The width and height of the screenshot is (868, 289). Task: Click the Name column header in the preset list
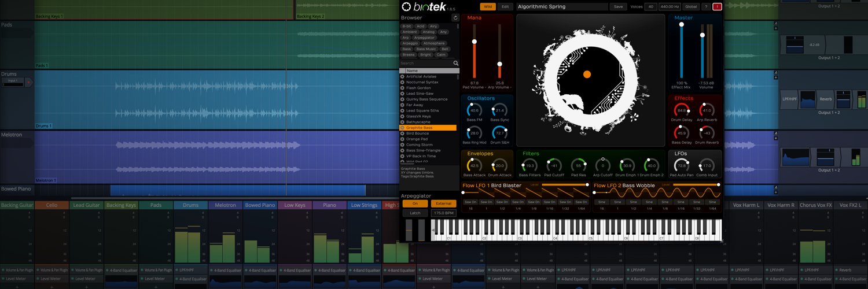coord(429,71)
